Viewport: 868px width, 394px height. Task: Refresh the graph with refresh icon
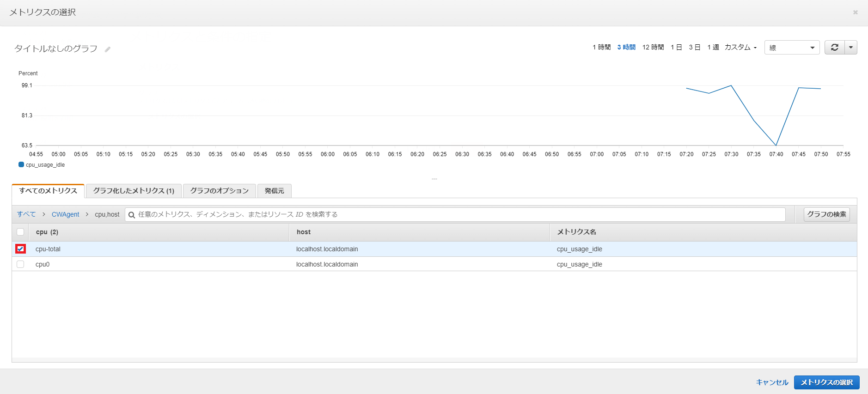point(835,48)
